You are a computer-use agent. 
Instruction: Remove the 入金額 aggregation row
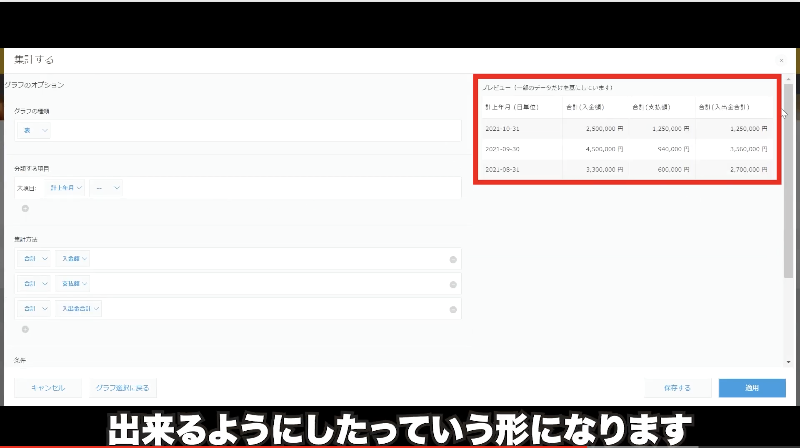pos(453,259)
